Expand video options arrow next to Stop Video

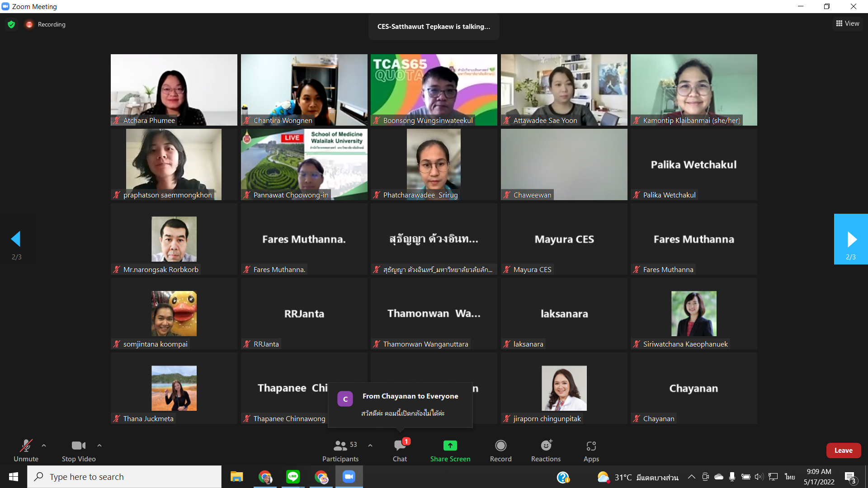[x=99, y=446]
